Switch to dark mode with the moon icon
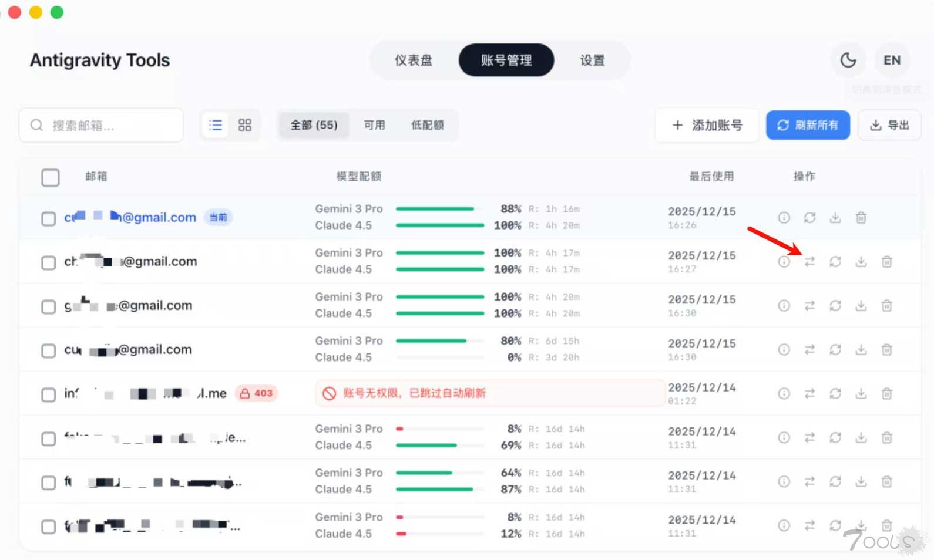 point(848,60)
